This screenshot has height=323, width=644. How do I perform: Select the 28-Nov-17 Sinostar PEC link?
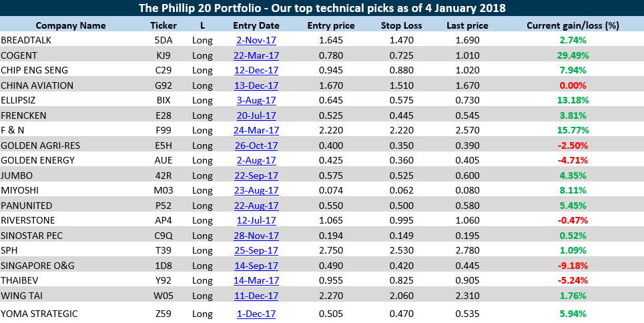256,236
